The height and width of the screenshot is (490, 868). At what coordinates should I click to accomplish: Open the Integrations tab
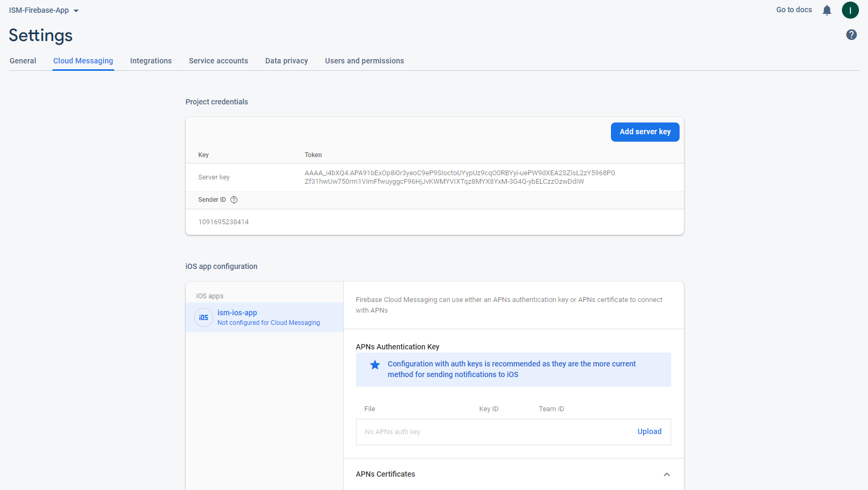pyautogui.click(x=151, y=61)
